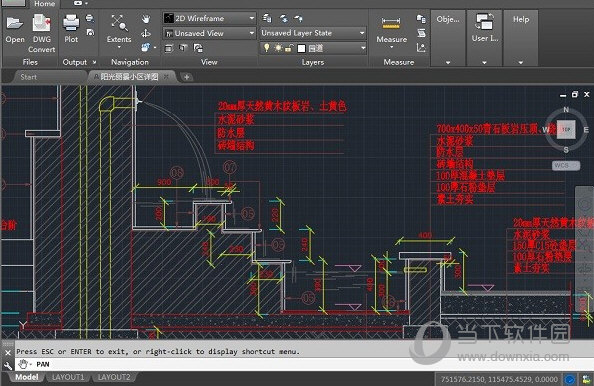The width and height of the screenshot is (594, 386).
Task: Click the pan hand icon in the command line
Action: tap(23, 364)
